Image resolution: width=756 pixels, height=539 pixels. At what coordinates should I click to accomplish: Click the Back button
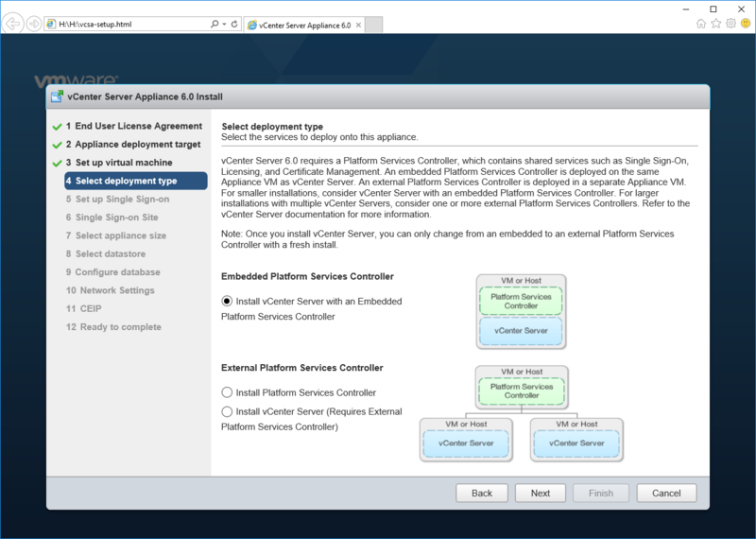click(482, 494)
